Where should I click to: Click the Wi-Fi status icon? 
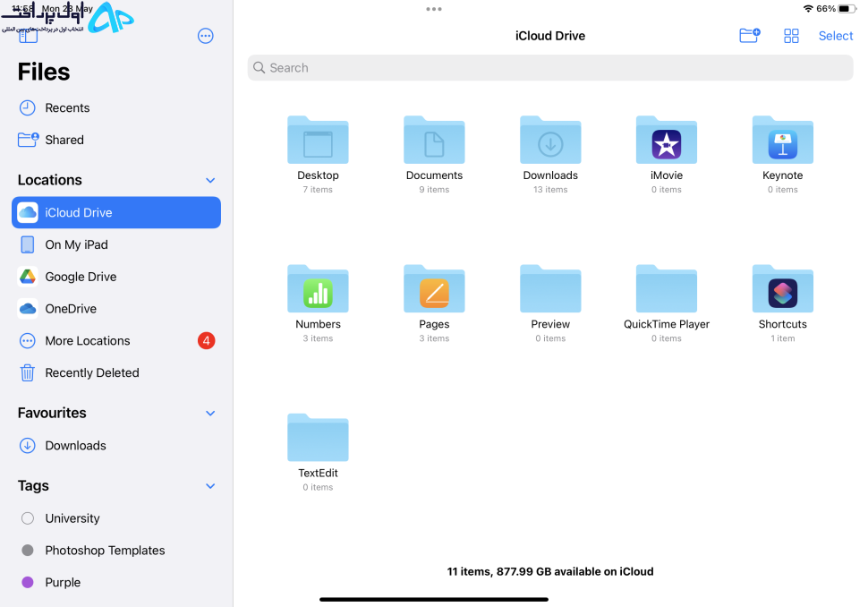(808, 8)
